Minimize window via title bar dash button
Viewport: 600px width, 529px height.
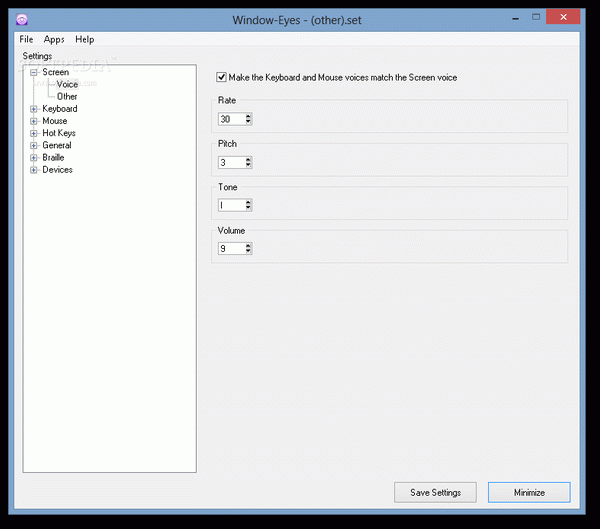[x=516, y=18]
